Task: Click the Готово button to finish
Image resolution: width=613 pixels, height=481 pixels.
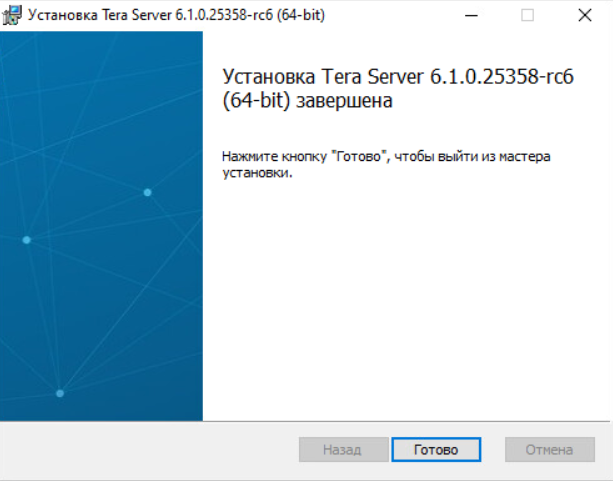Action: (x=436, y=450)
